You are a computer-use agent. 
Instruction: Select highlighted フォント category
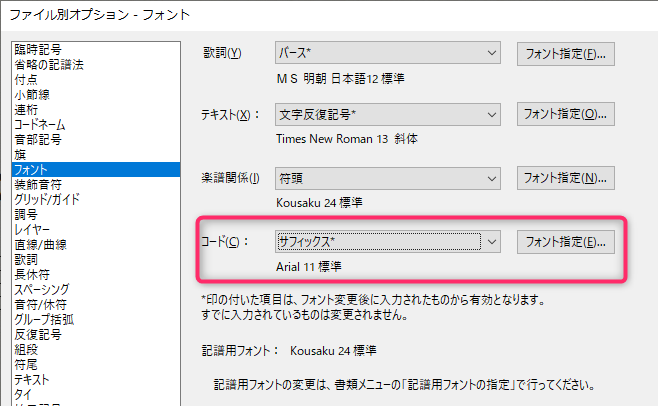pos(96,170)
